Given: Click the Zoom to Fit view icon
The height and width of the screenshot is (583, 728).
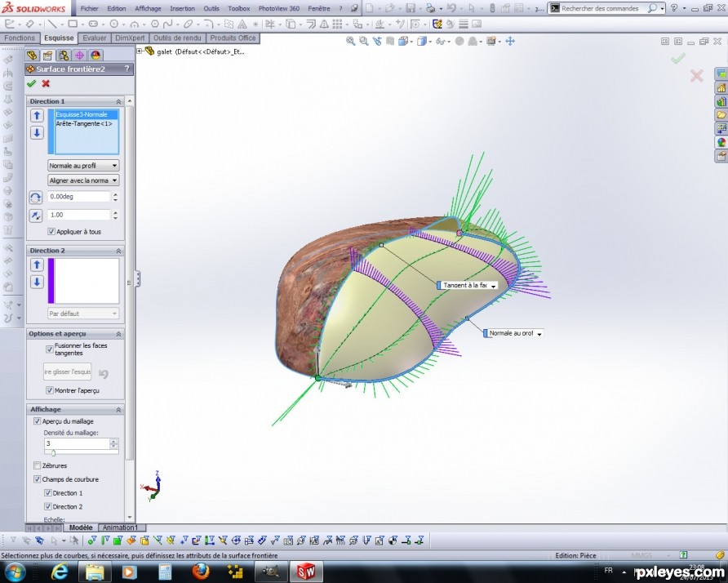Looking at the screenshot, I should point(351,42).
